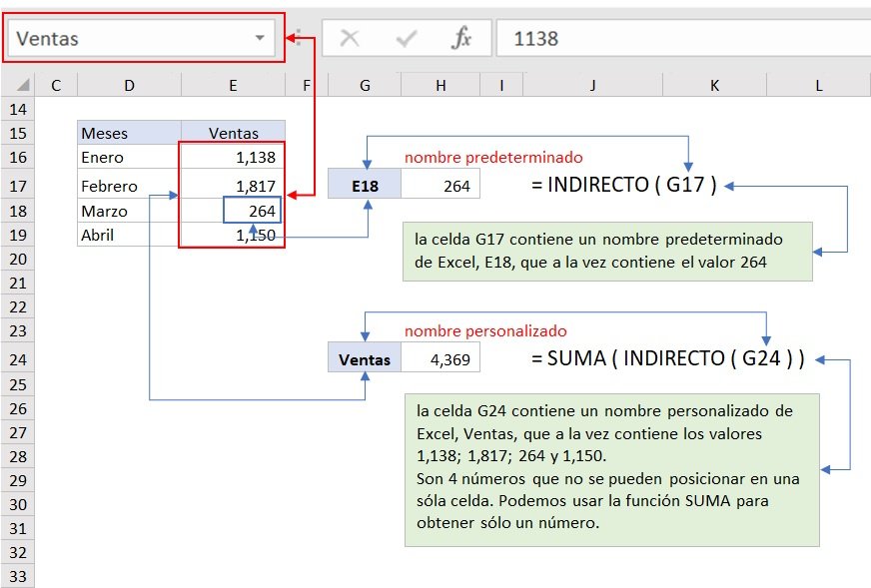
Task: Click the Cancel (X) formula bar icon
Action: click(x=350, y=39)
